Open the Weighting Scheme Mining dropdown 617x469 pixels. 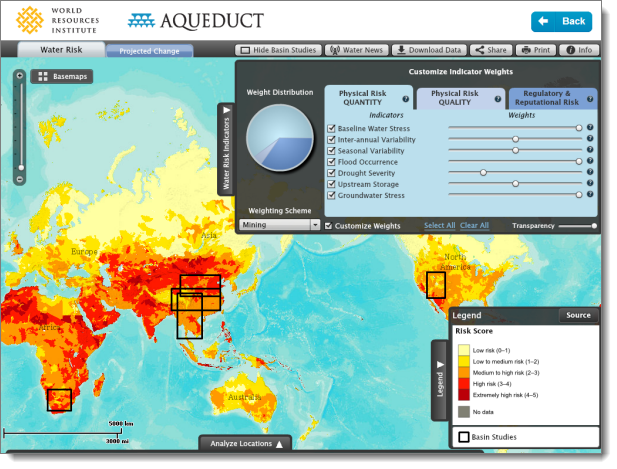click(279, 225)
